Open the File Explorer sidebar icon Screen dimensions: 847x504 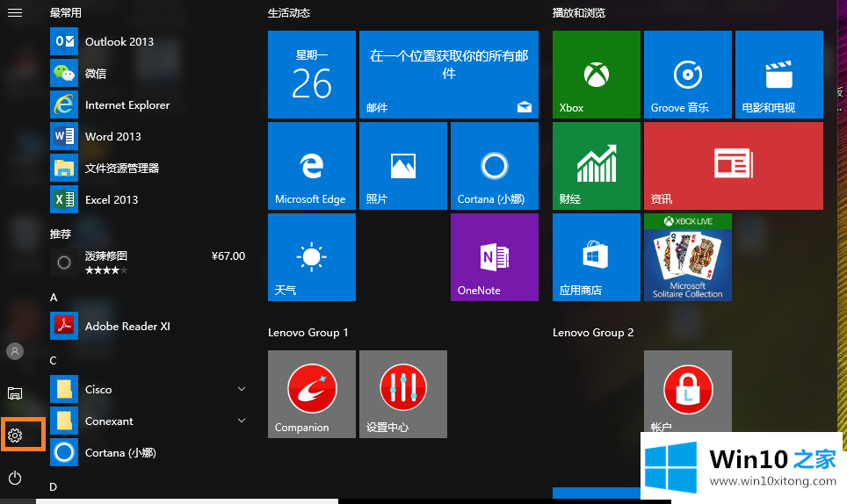[x=15, y=393]
